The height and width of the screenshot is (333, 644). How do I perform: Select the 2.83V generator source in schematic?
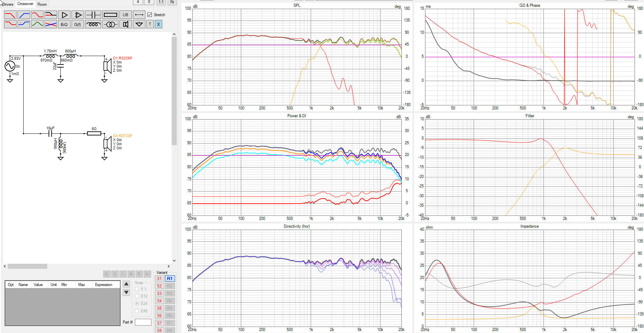click(x=10, y=66)
